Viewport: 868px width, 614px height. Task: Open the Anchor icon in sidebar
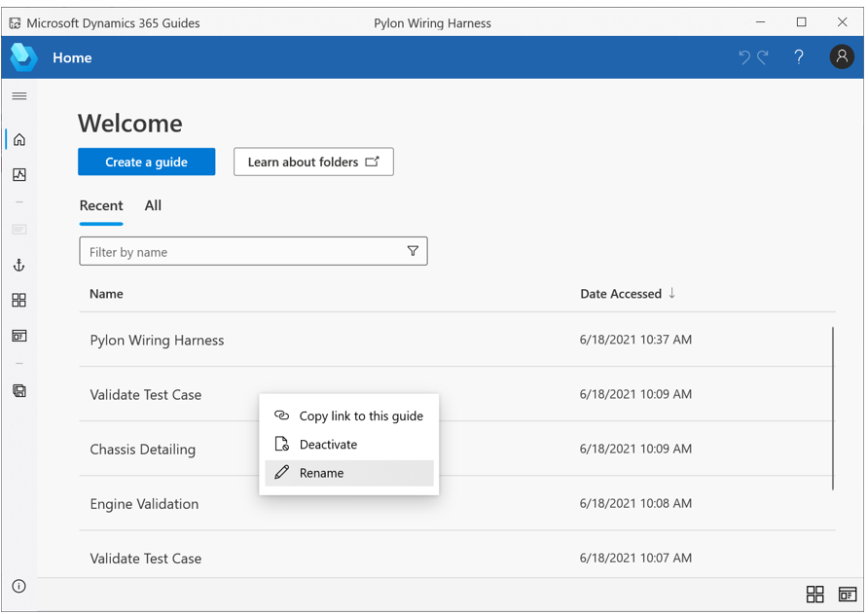pyautogui.click(x=19, y=266)
